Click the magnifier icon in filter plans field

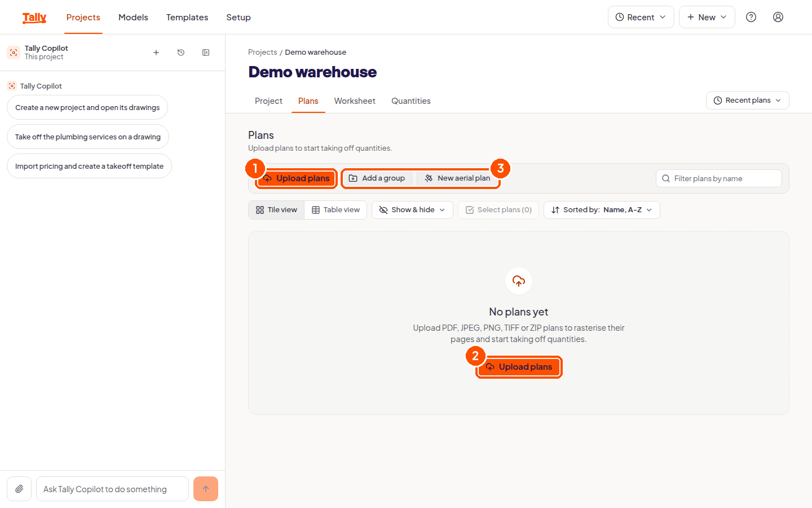tap(666, 178)
